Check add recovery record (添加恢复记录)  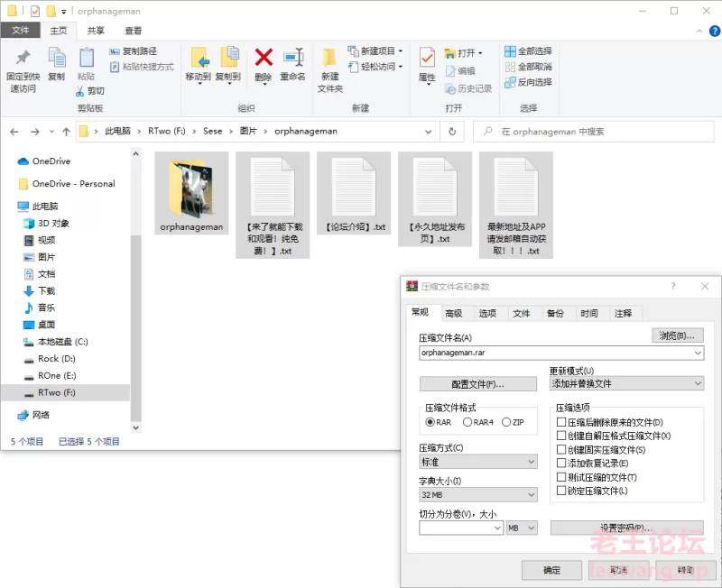pyautogui.click(x=561, y=463)
